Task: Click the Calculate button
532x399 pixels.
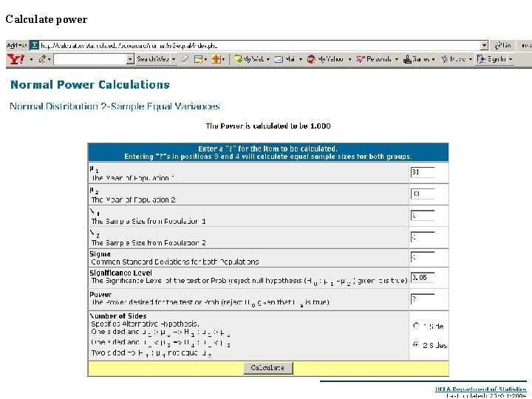Action: (268, 368)
